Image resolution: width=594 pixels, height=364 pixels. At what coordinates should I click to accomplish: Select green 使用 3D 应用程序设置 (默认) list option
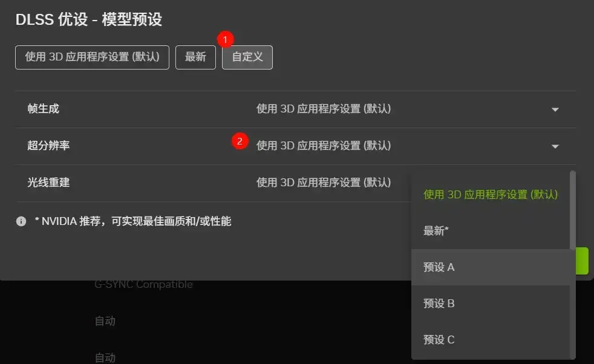[x=491, y=194]
